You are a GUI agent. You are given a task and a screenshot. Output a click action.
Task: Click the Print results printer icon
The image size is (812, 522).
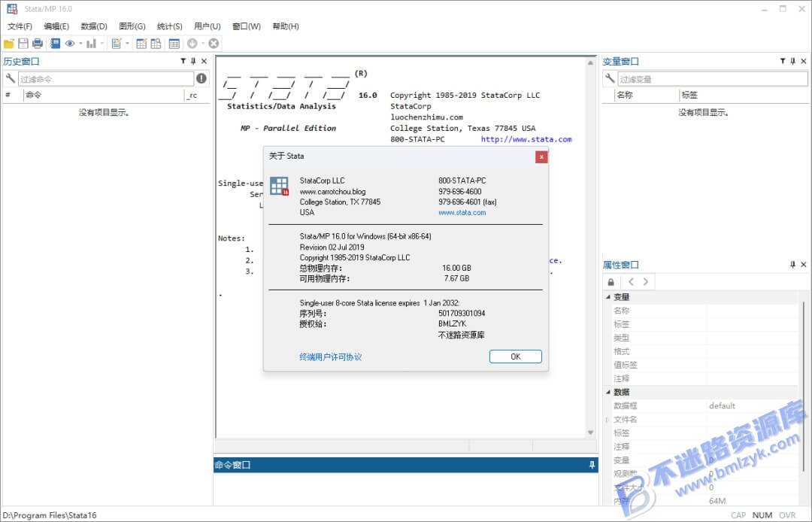38,44
